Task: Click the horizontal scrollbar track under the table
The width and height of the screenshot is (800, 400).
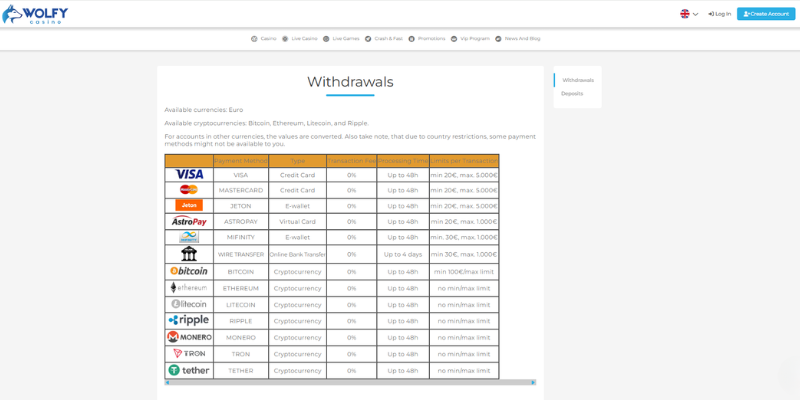Action: [350, 382]
